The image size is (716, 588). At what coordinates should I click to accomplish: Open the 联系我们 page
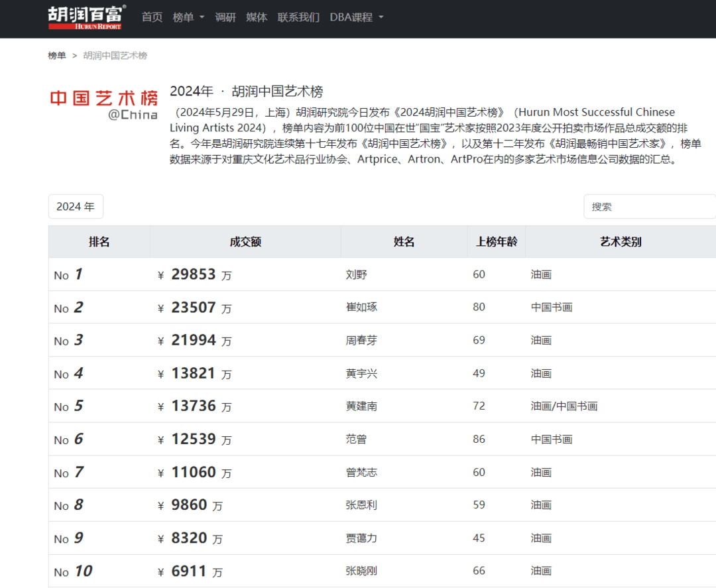click(x=298, y=17)
